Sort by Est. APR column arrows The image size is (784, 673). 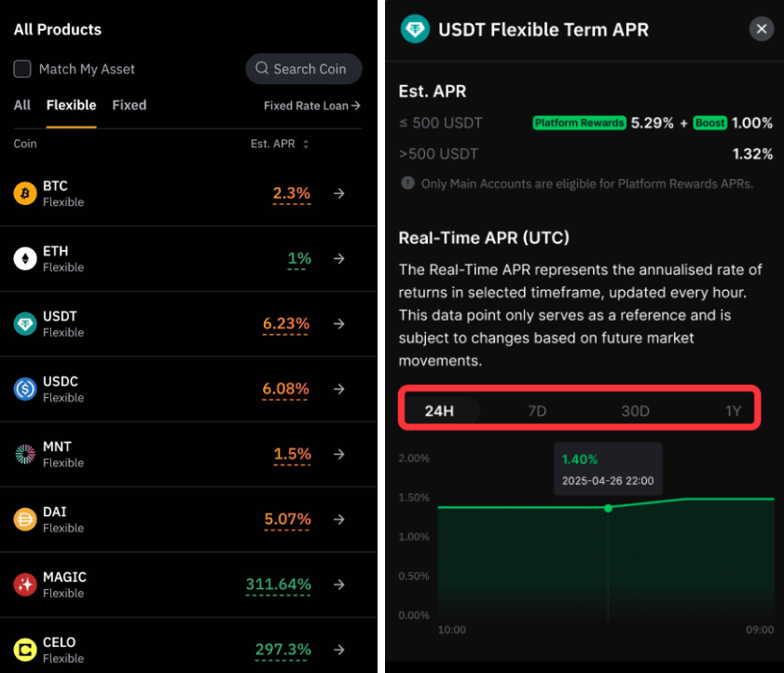(x=306, y=144)
